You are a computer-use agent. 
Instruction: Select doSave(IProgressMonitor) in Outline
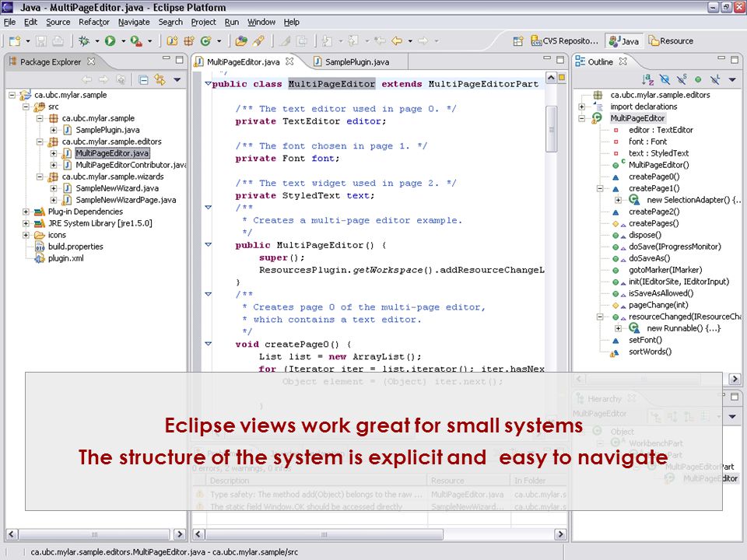pos(675,247)
